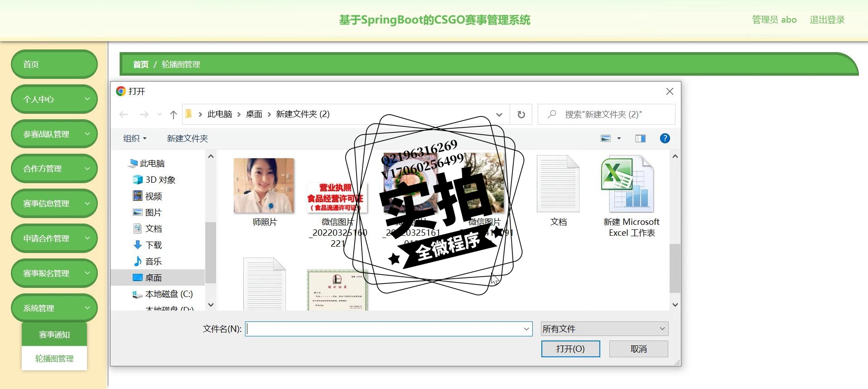Open the 组织 dropdown menu

[135, 138]
